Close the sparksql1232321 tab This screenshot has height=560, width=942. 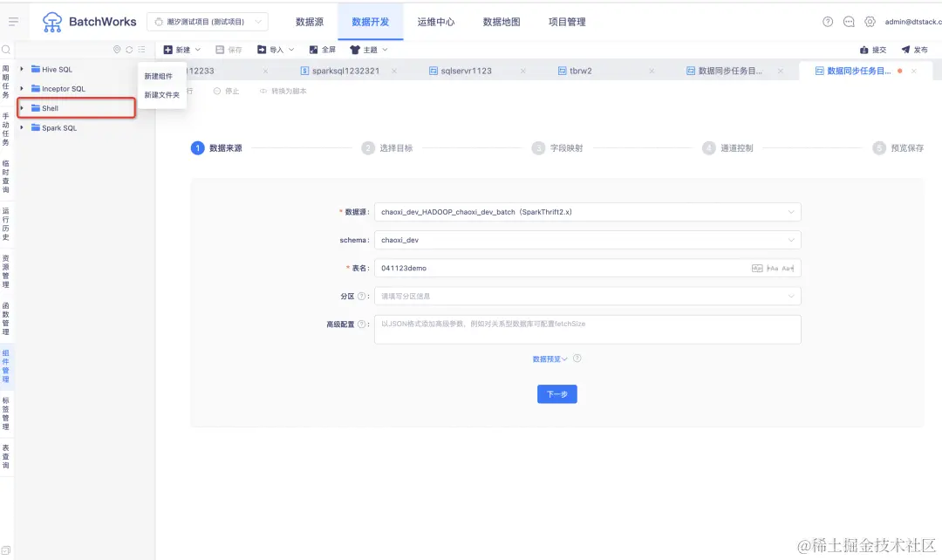click(x=394, y=71)
